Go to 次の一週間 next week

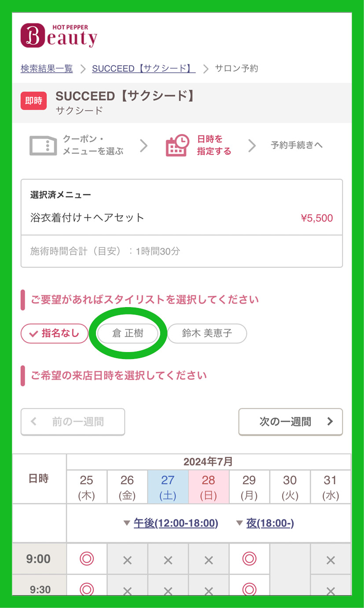pyautogui.click(x=290, y=422)
